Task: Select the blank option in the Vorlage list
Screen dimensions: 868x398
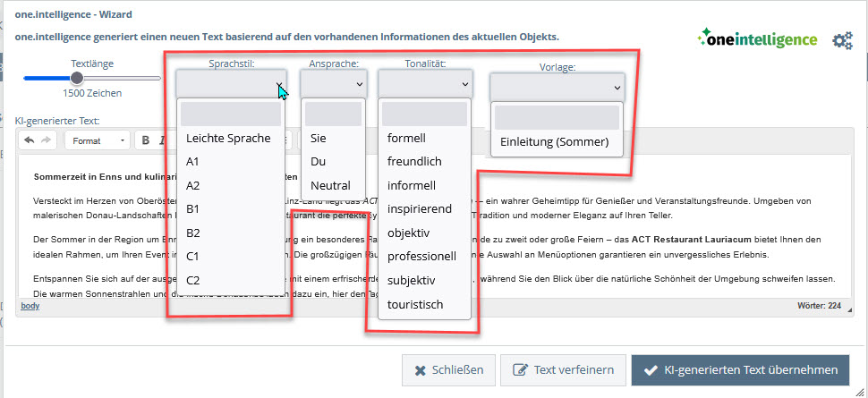Action: (x=557, y=117)
